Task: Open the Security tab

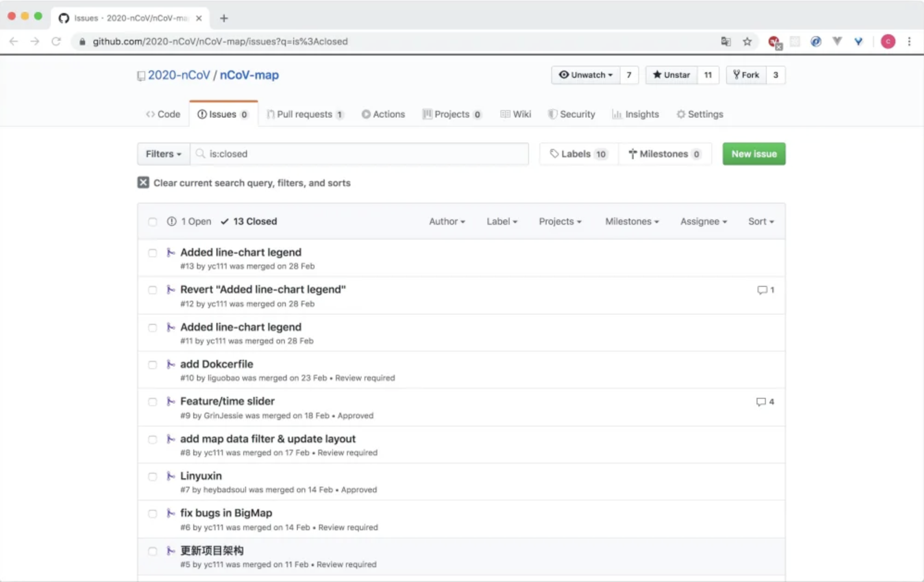Action: (x=571, y=114)
